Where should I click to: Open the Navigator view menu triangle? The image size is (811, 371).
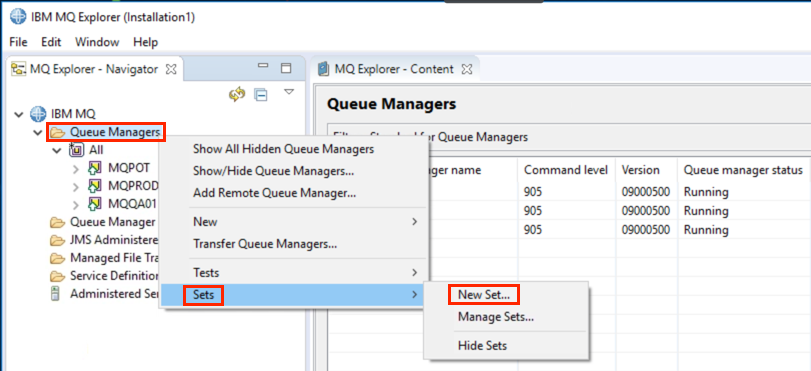(x=289, y=92)
